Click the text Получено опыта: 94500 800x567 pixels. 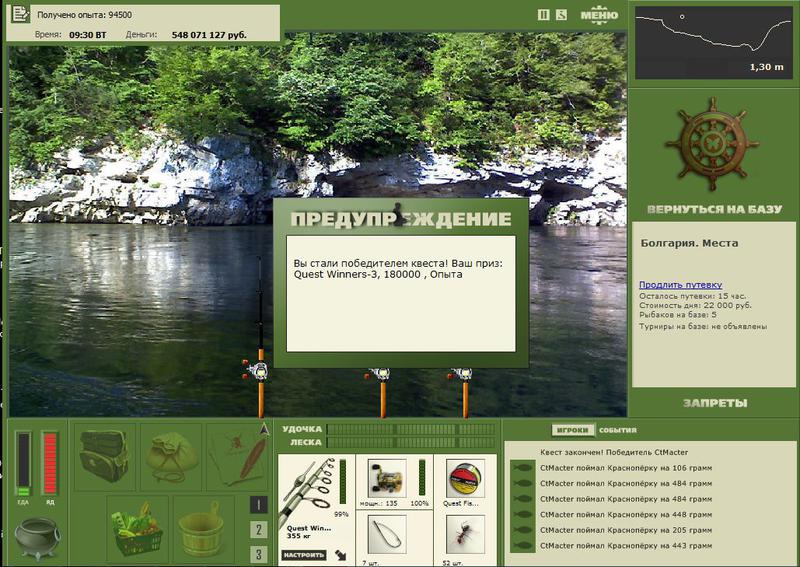click(85, 15)
